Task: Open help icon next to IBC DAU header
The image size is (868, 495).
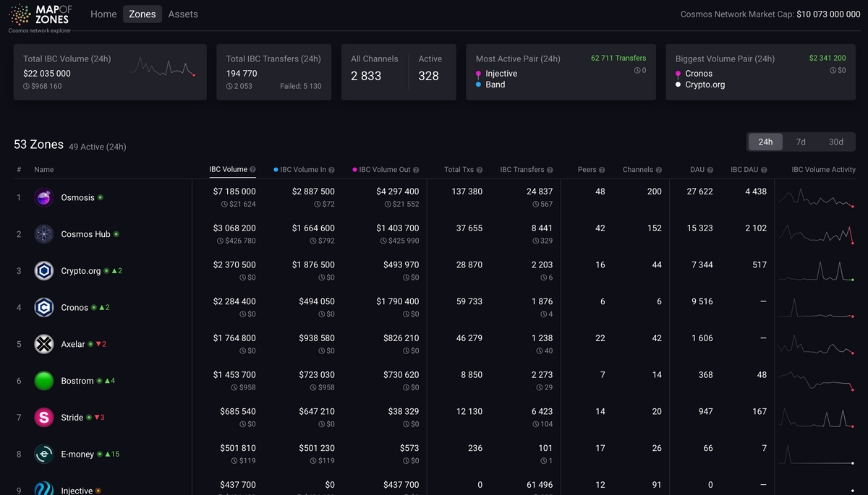Action: [x=764, y=170]
